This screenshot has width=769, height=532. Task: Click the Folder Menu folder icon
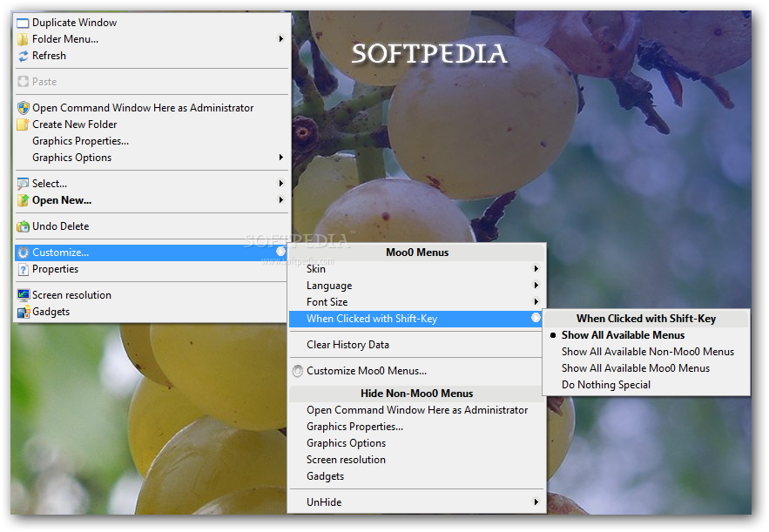23,39
